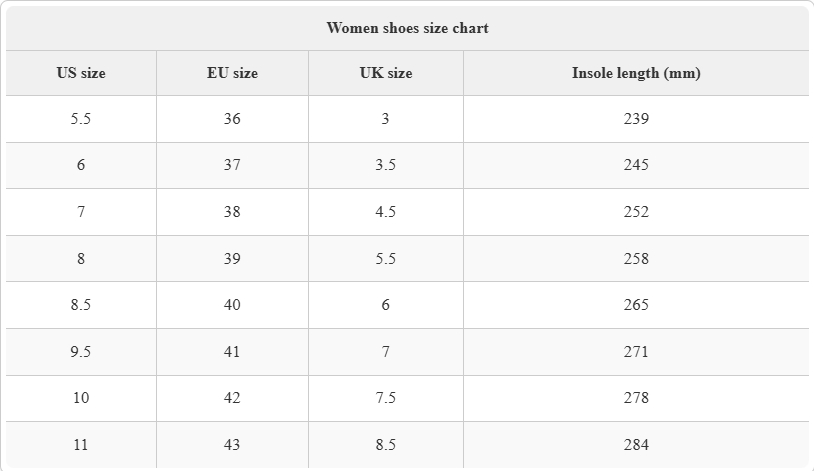Select EU size 41 cell

click(232, 352)
